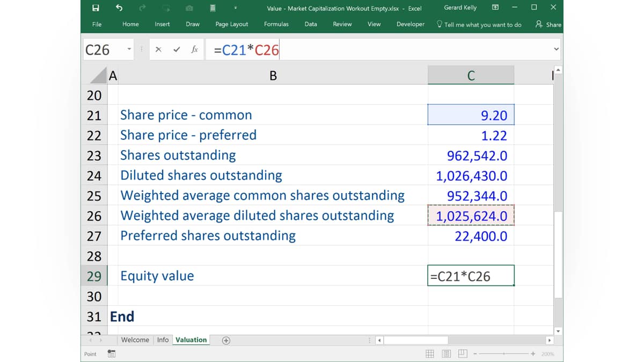This screenshot has width=644, height=362.
Task: Open the Developer ribbon tab
Action: 411,24
